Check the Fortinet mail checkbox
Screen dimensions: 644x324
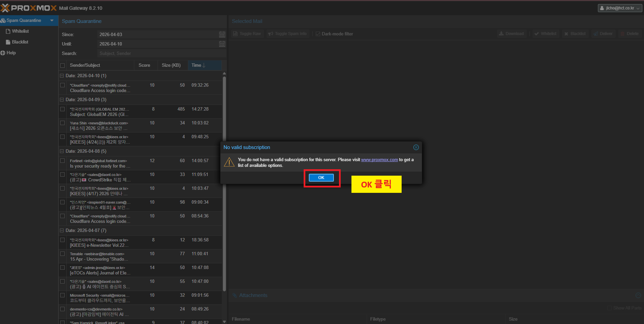point(62,161)
